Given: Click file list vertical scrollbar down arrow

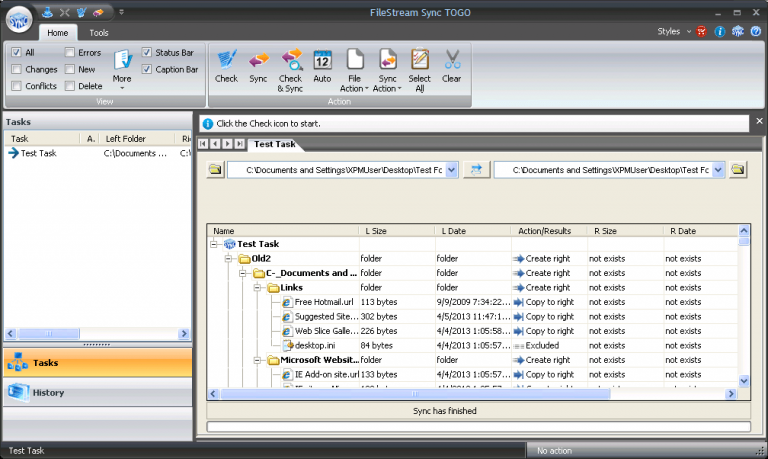Looking at the screenshot, I should click(744, 381).
